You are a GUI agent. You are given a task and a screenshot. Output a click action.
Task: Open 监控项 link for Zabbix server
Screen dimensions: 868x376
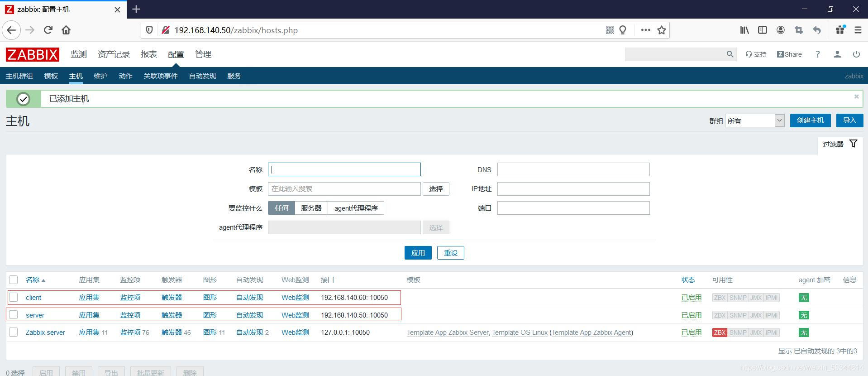[x=130, y=333]
